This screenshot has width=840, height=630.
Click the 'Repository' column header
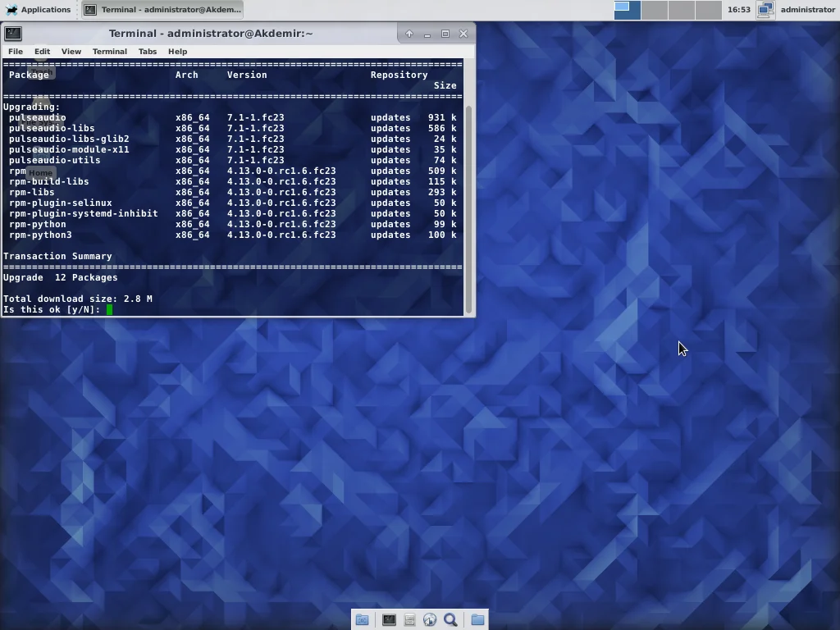tap(399, 75)
